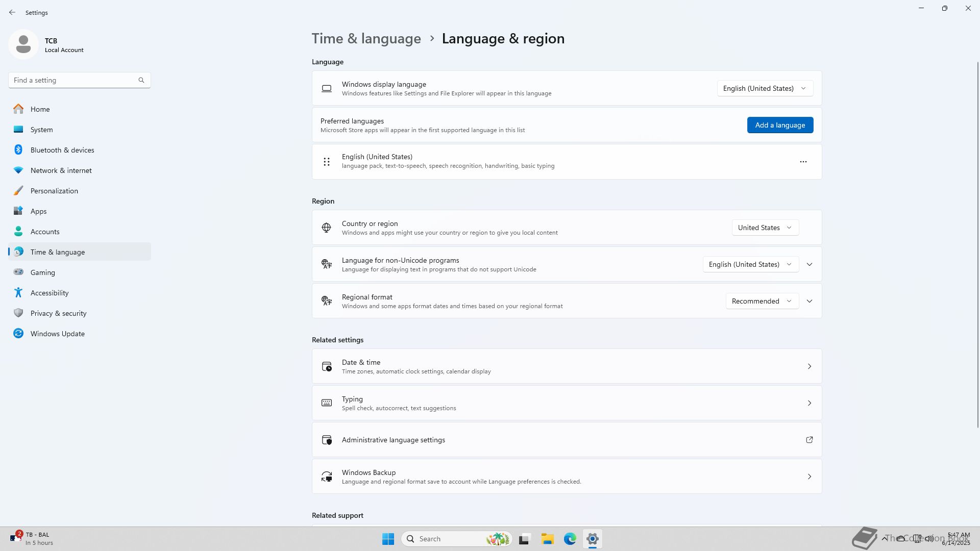Open File Explorer from the taskbar

pyautogui.click(x=547, y=539)
